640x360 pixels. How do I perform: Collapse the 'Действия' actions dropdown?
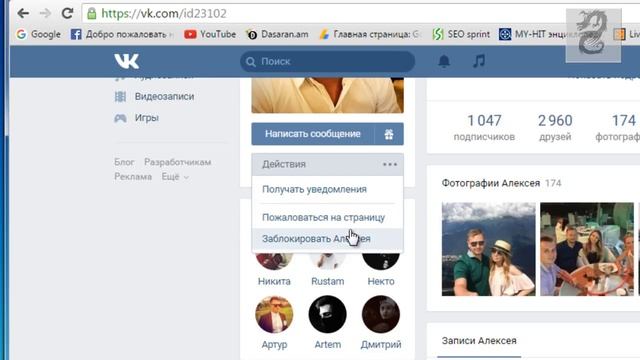(x=327, y=164)
